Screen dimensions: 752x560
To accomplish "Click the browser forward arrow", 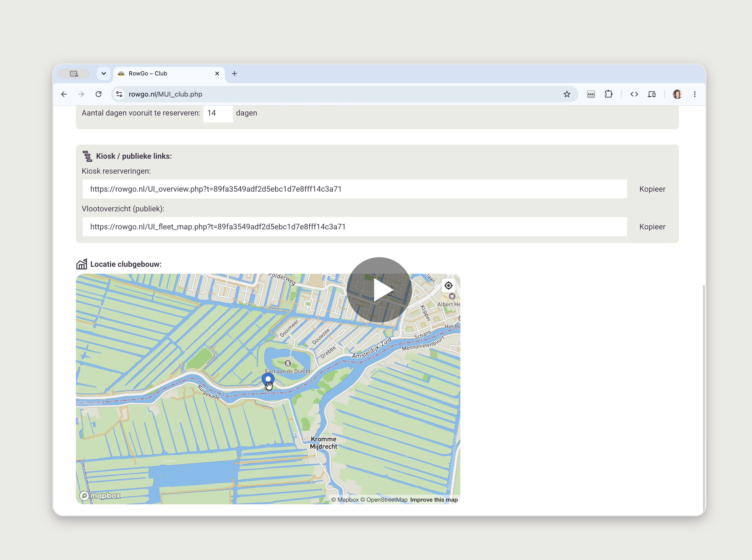I will (81, 94).
